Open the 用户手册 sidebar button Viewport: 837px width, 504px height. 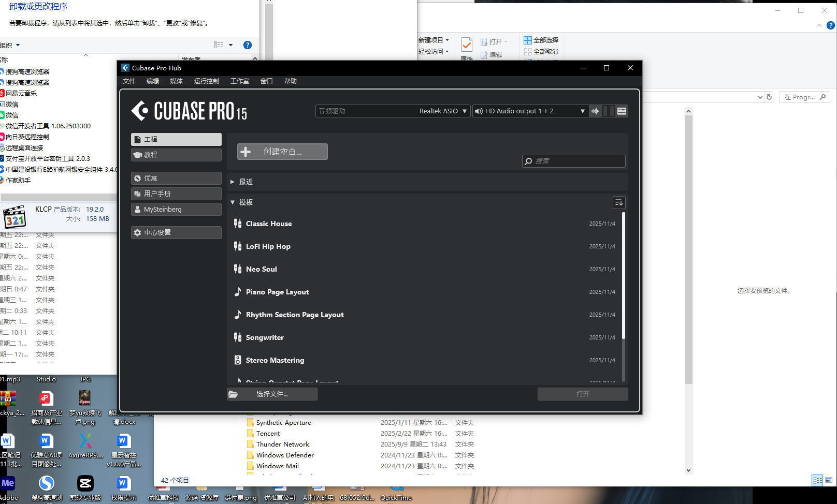tap(176, 194)
